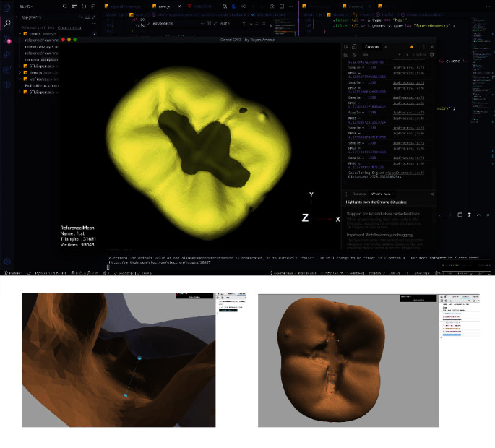
Task: Expand the three.js results group
Action: click(x=20, y=72)
